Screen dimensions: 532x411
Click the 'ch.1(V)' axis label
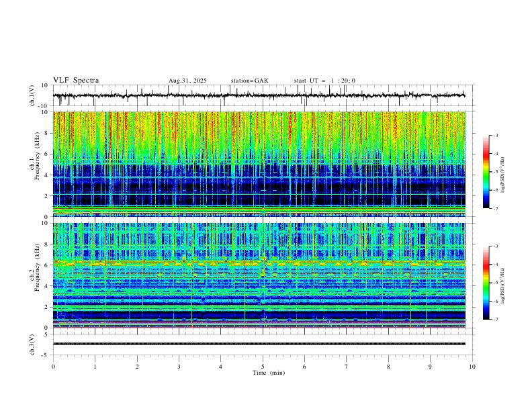[x=32, y=95]
